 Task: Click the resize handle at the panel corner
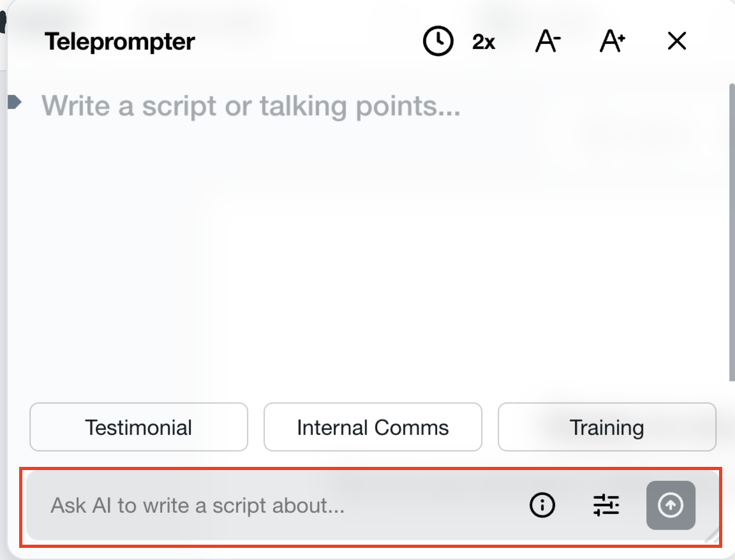coord(712,537)
